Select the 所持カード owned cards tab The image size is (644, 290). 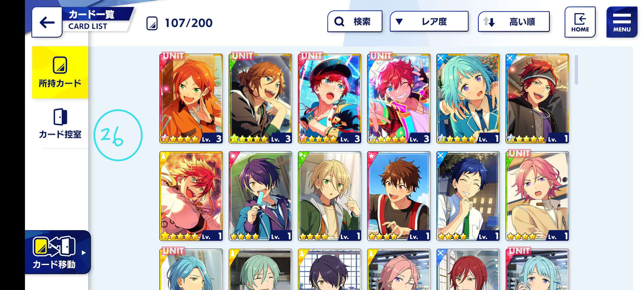coord(60,72)
